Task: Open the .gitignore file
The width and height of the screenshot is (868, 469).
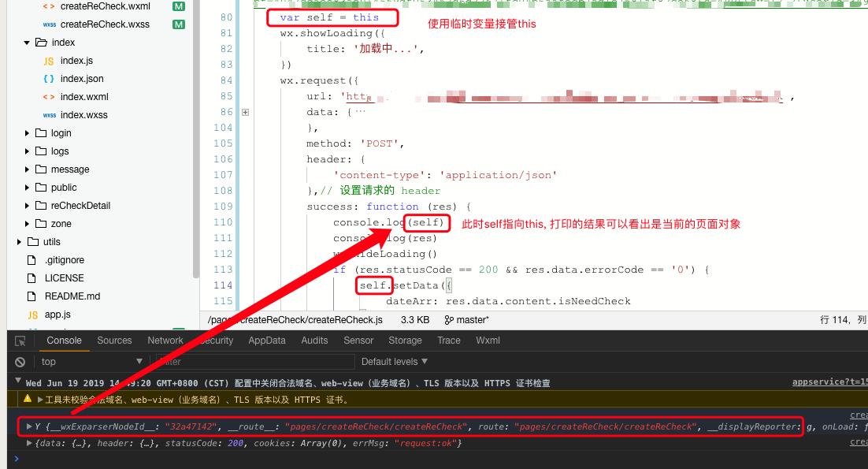Action: pos(65,260)
